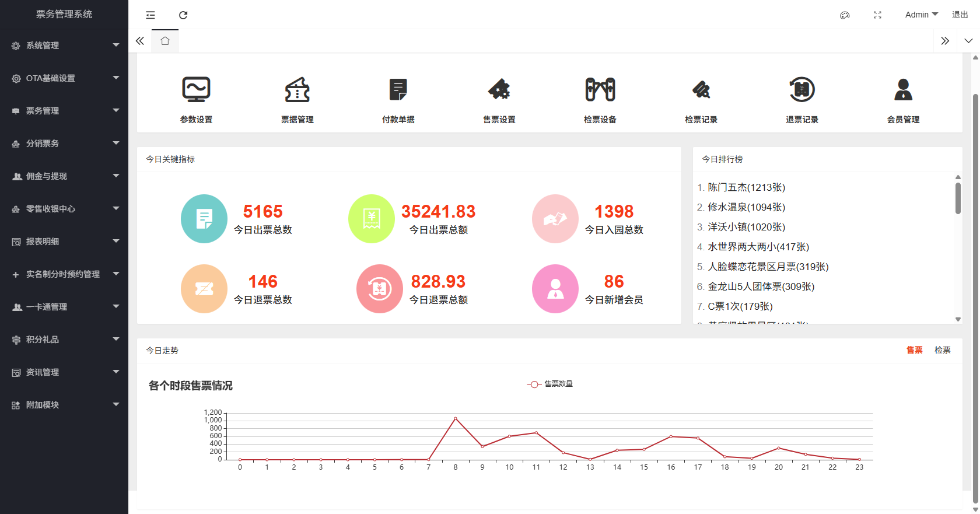Click the 付款单据 document icon
Screen dimensions: 980x514
(398, 90)
